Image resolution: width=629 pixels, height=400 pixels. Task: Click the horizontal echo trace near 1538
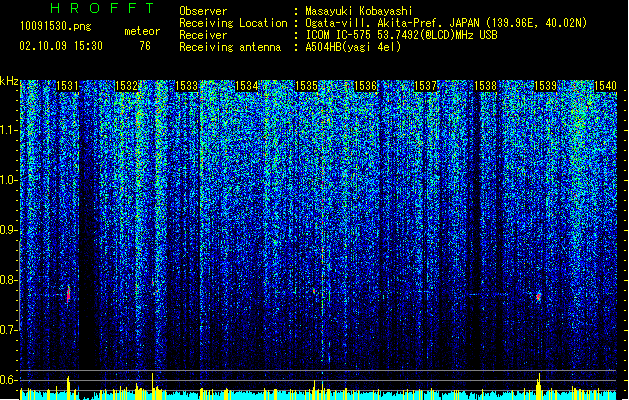[489, 294]
